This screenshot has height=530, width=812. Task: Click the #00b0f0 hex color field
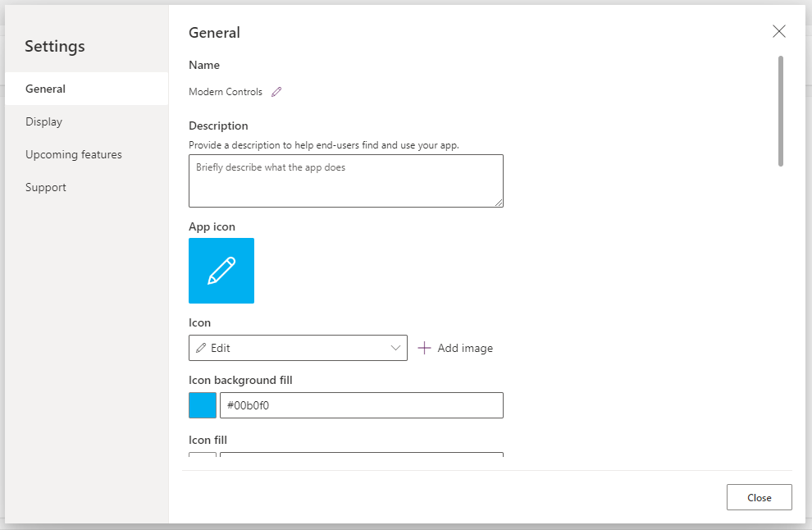(x=362, y=405)
